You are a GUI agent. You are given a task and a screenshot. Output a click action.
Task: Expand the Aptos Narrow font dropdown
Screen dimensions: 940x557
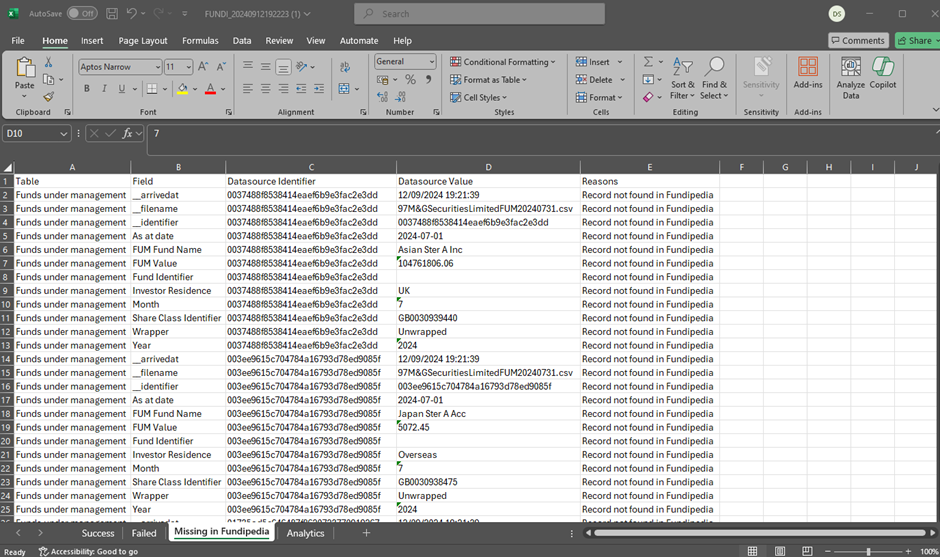[157, 67]
